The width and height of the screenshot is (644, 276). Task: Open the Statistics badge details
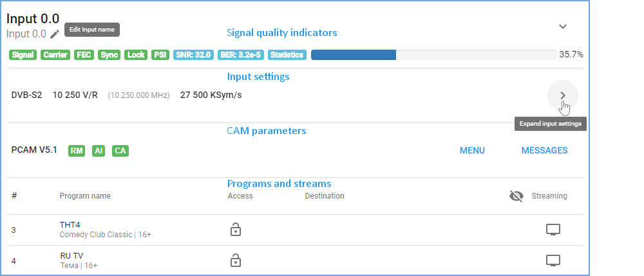tap(287, 55)
